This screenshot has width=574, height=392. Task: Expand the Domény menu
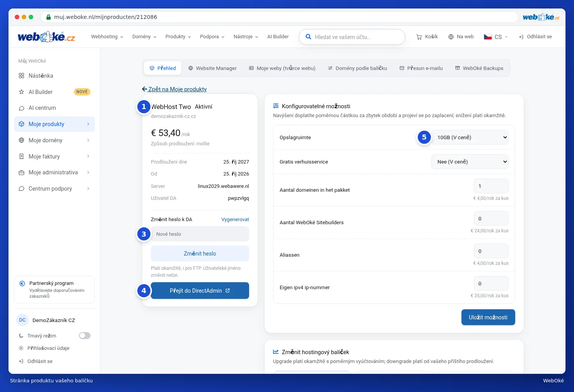tap(144, 37)
